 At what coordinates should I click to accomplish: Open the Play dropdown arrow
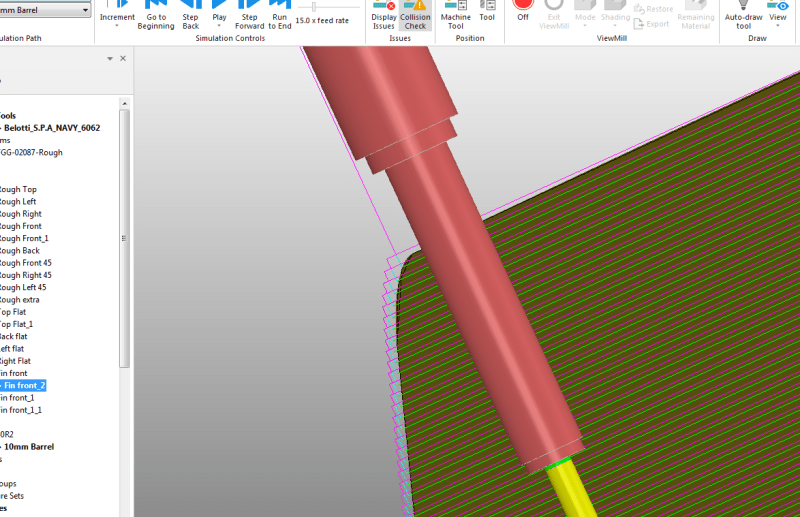[x=219, y=26]
